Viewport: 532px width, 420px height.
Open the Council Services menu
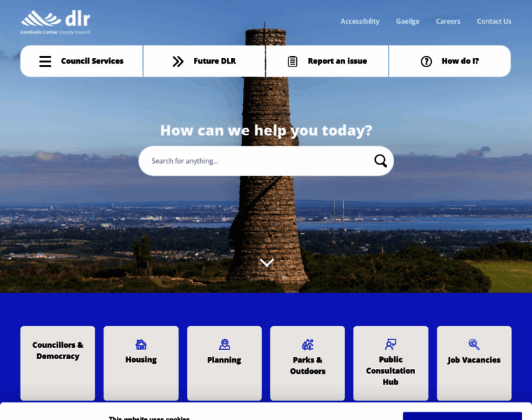82,61
